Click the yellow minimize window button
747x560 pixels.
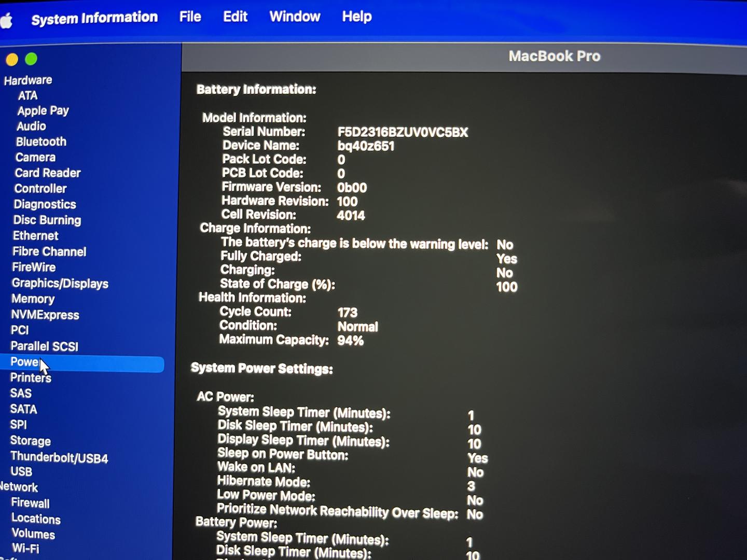pyautogui.click(x=12, y=60)
